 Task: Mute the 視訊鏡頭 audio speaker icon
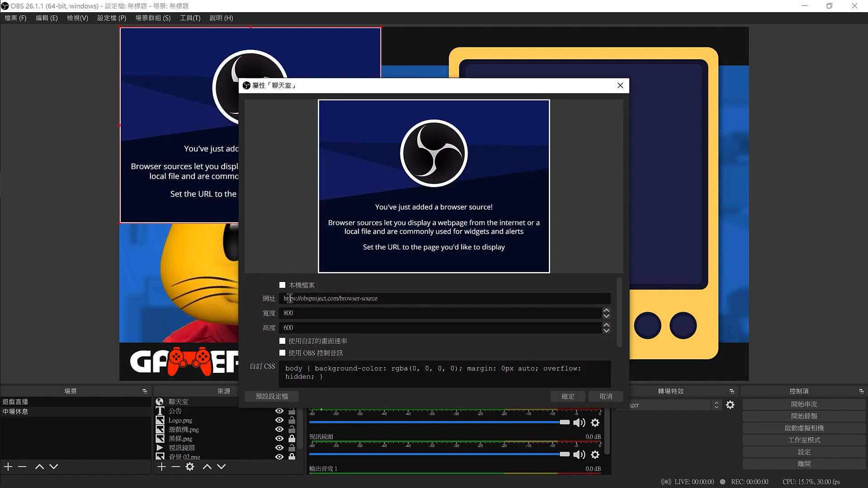coord(579,455)
